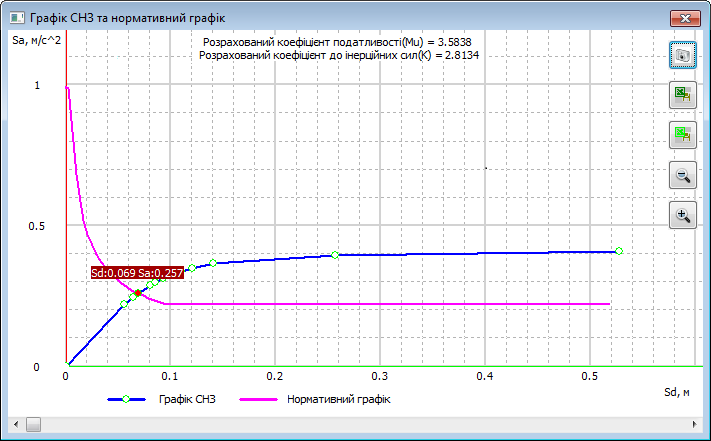The width and height of the screenshot is (711, 441).
Task: Click the last curve point near Sd 0.52
Action: pos(619,251)
